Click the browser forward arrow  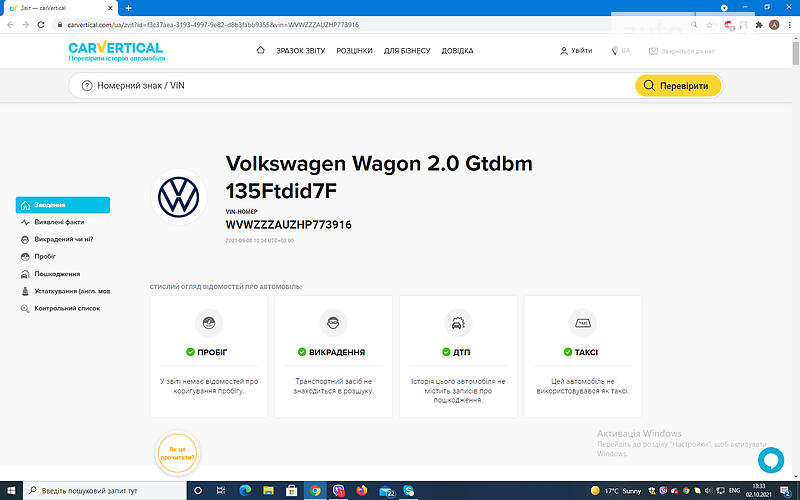coord(26,24)
